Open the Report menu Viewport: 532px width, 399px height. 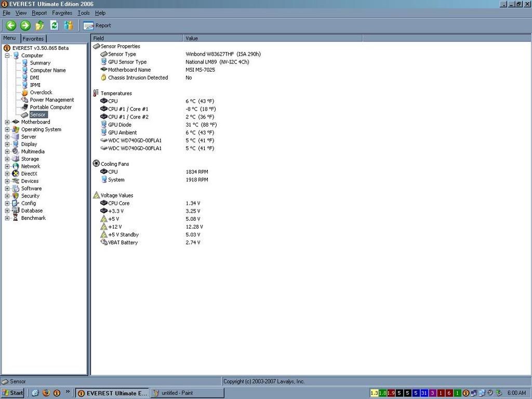39,13
